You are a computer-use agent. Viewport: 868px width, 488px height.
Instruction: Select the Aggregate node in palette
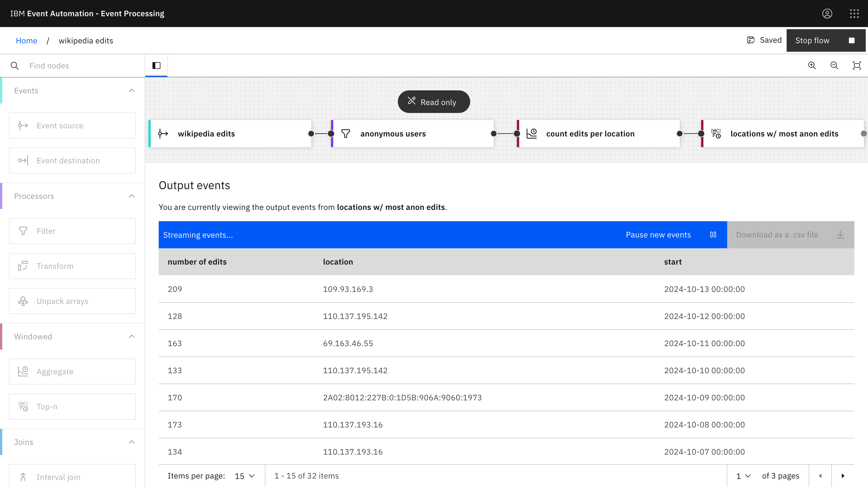(72, 371)
